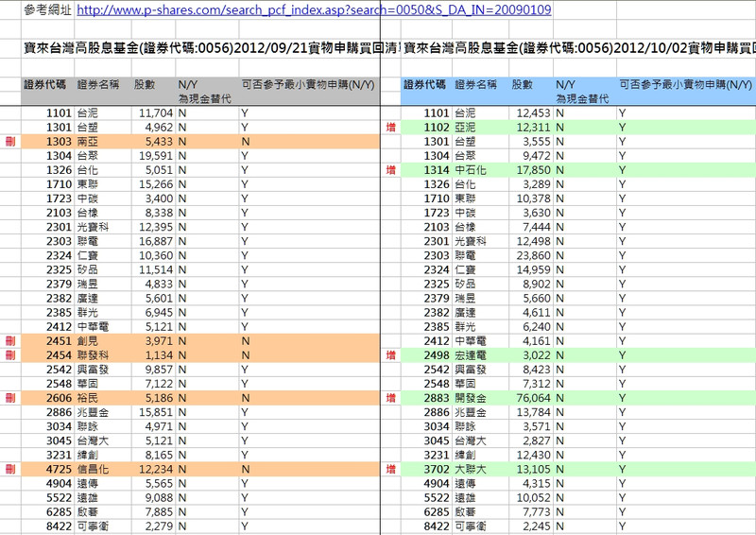Select right table shares value 13,784
This screenshot has height=535, width=756.
pyautogui.click(x=533, y=412)
